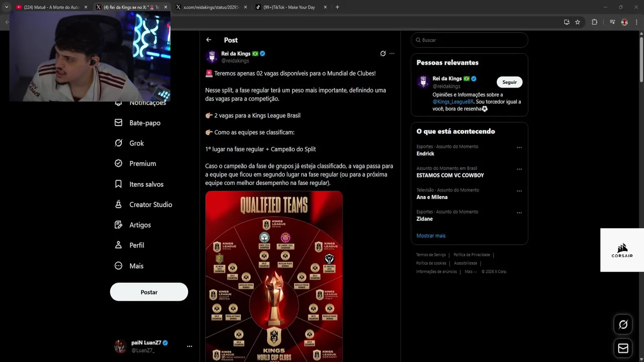Open a new browser tab
644x362 pixels.
(337, 7)
